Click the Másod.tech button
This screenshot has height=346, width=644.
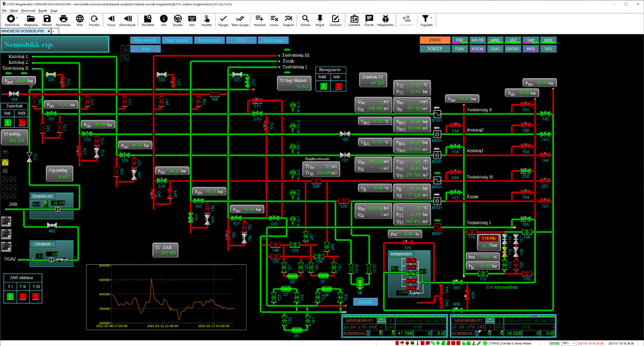209,40
